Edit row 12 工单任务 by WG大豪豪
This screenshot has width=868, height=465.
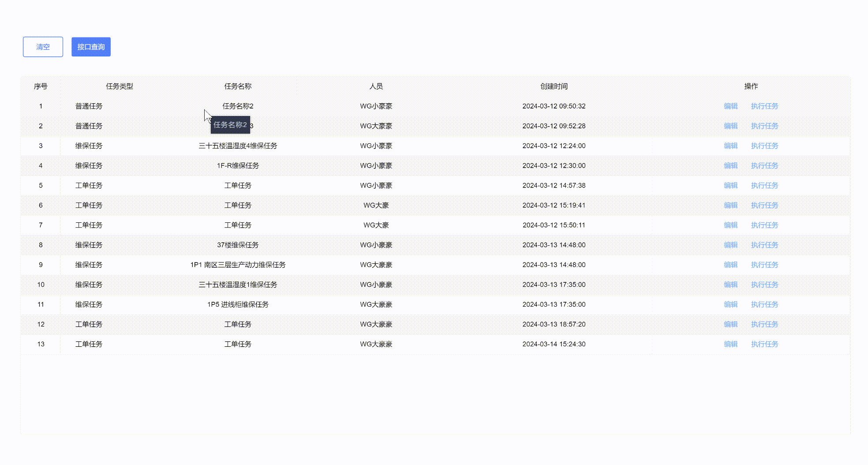[x=730, y=324]
